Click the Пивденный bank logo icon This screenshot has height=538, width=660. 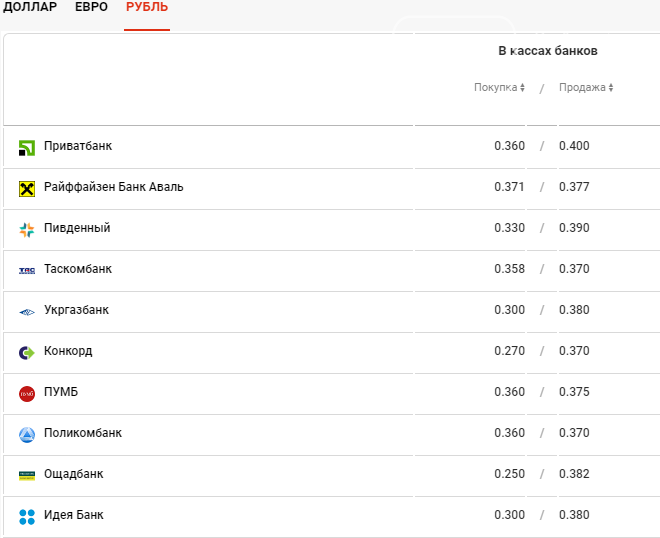tap(27, 229)
